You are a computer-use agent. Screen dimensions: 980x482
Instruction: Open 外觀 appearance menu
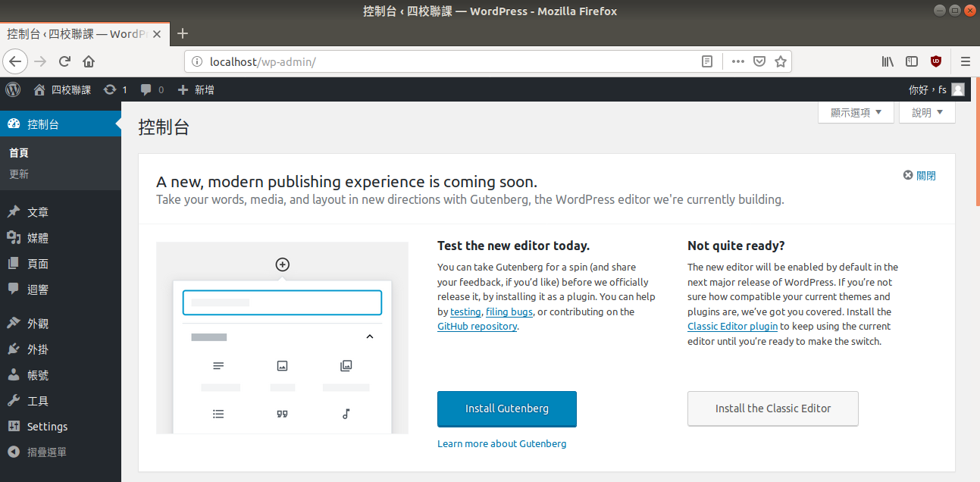(x=61, y=324)
